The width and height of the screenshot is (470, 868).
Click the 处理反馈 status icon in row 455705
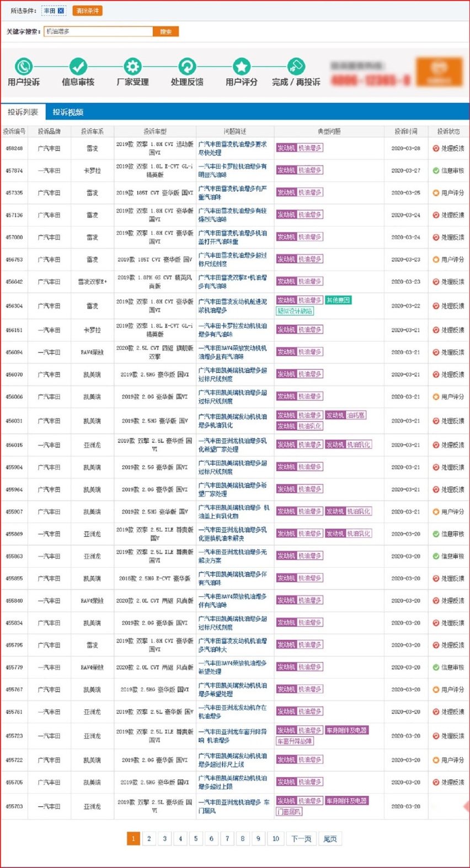coord(436,782)
